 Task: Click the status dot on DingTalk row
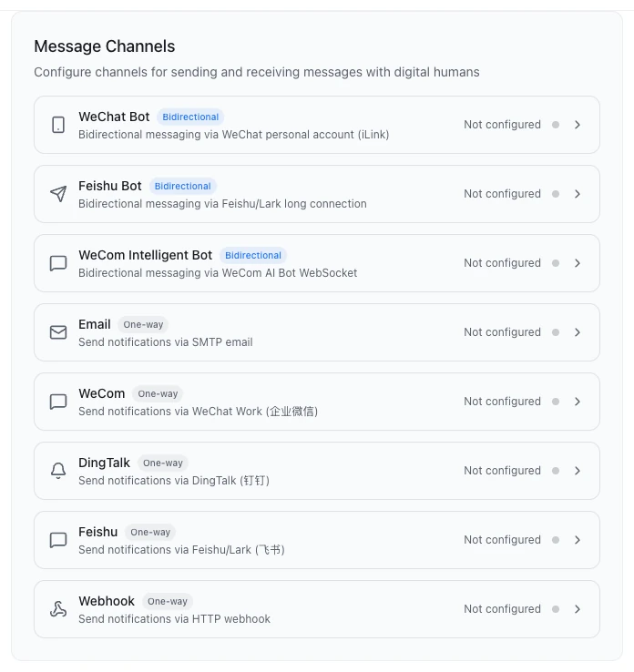pos(556,471)
